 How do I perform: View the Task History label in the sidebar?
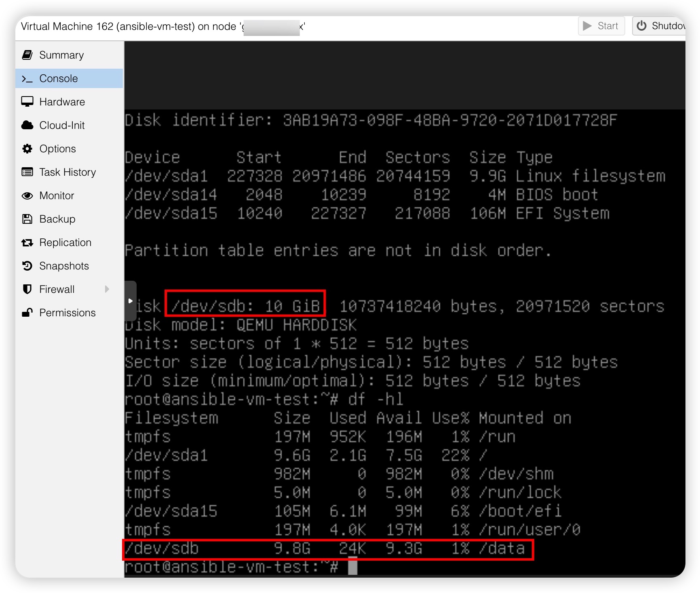(68, 172)
